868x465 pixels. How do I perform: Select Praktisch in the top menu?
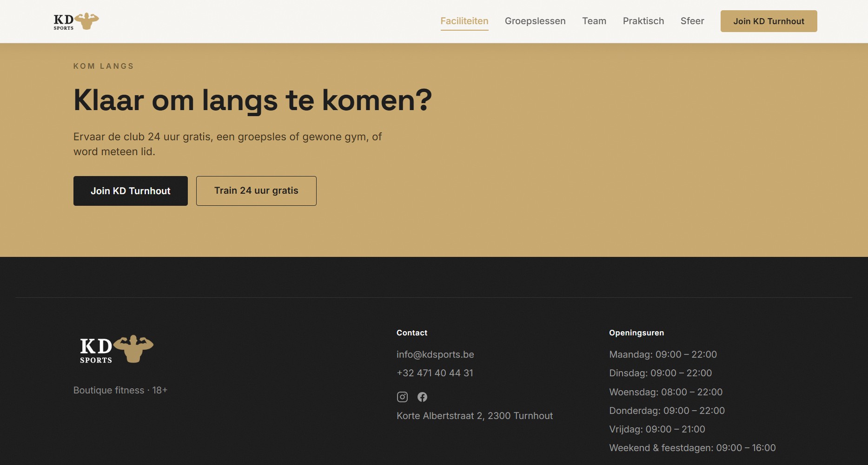click(x=643, y=21)
